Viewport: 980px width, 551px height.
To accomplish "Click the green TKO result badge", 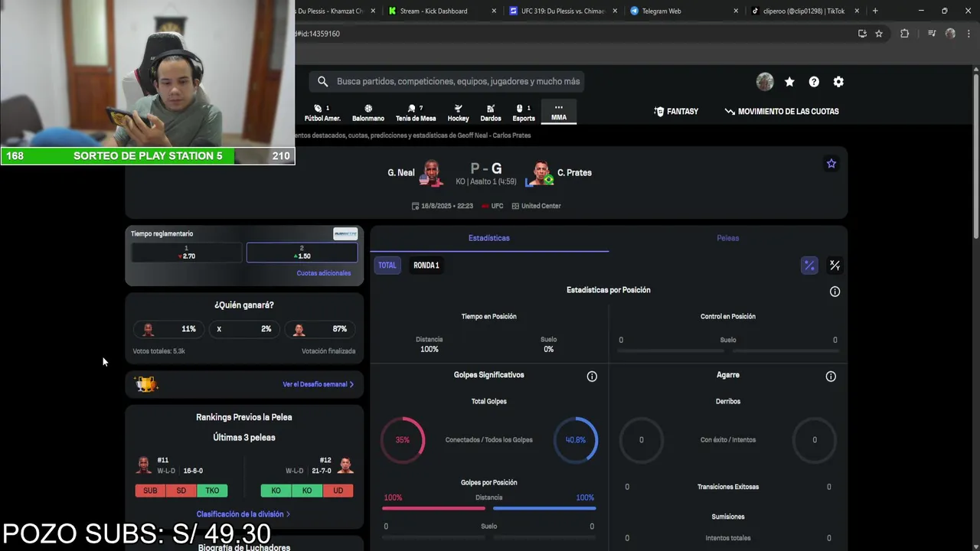I will click(212, 491).
